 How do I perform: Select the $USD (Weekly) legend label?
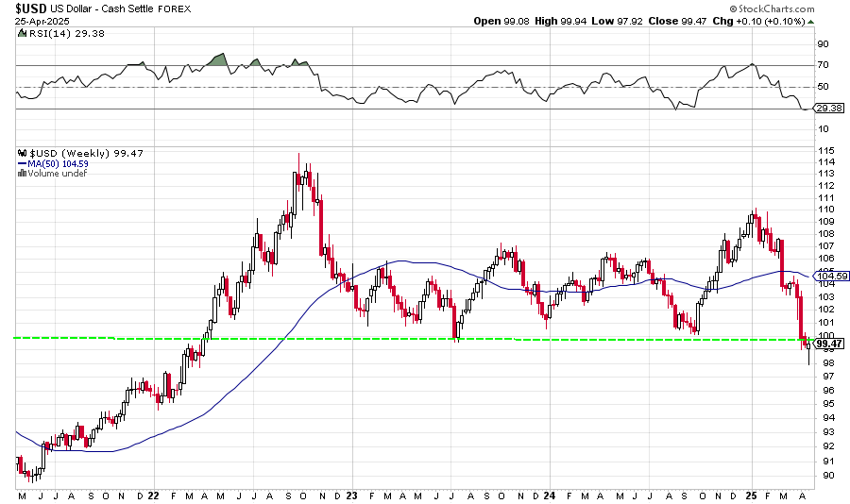[71, 154]
